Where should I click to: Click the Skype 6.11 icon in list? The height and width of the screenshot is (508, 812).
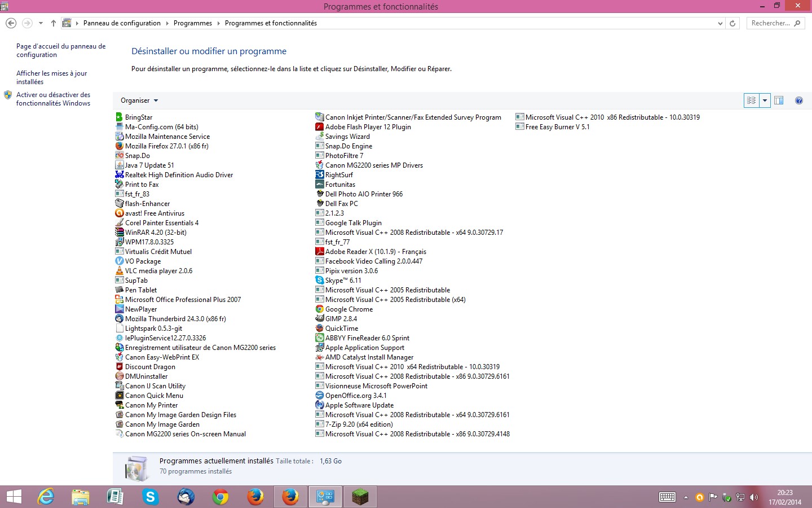[319, 281]
